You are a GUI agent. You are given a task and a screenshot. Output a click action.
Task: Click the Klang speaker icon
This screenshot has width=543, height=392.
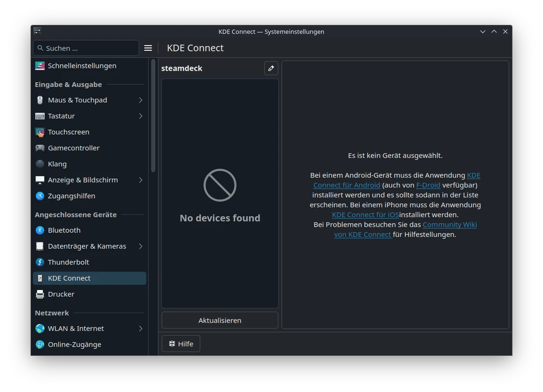(40, 164)
